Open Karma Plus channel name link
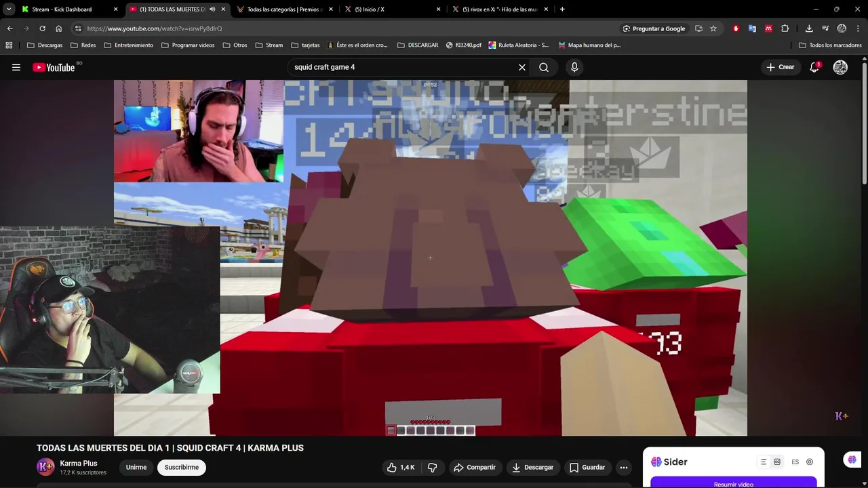 coord(79,464)
